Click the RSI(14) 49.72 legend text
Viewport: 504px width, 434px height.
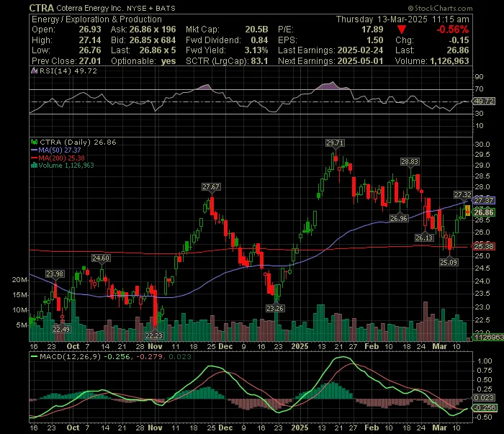pos(68,71)
